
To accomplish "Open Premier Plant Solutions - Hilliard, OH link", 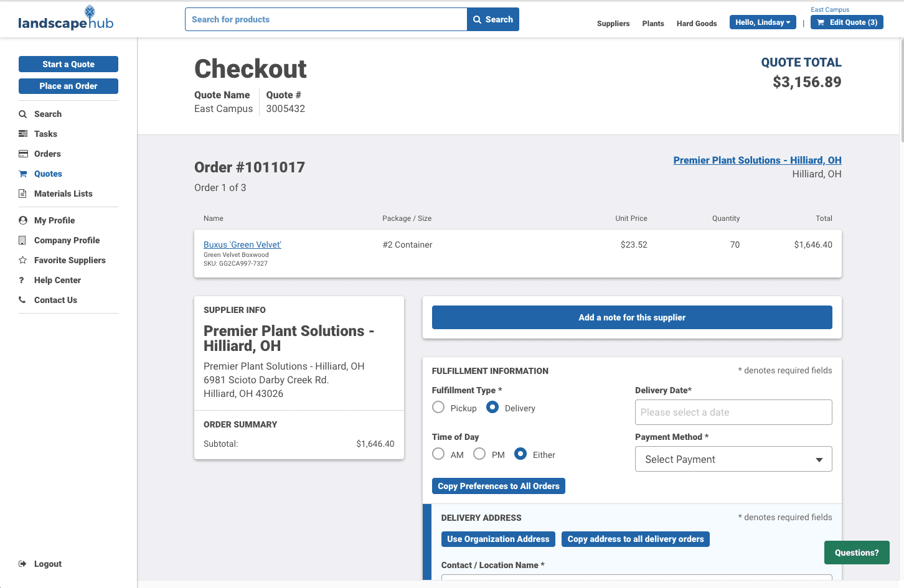I will tap(757, 160).
